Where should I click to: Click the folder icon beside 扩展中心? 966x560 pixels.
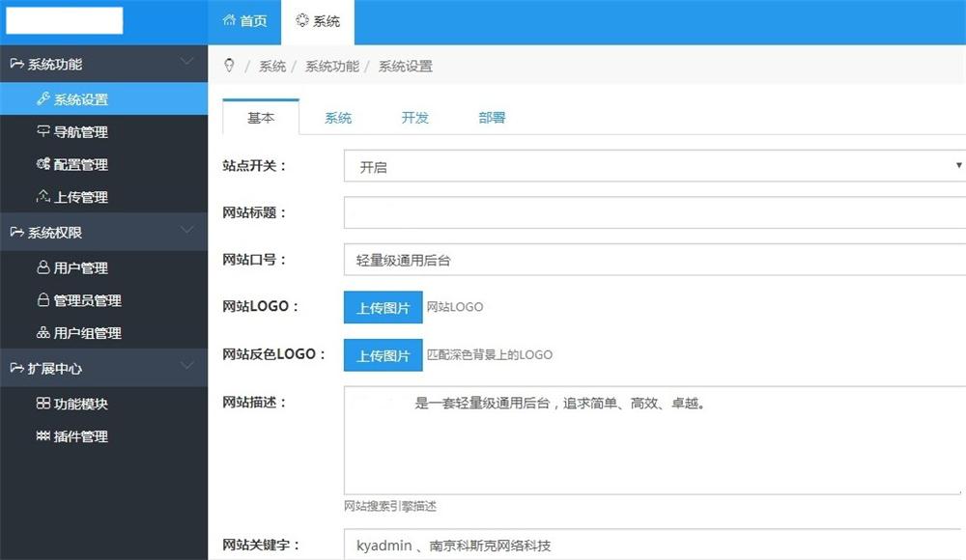point(16,368)
